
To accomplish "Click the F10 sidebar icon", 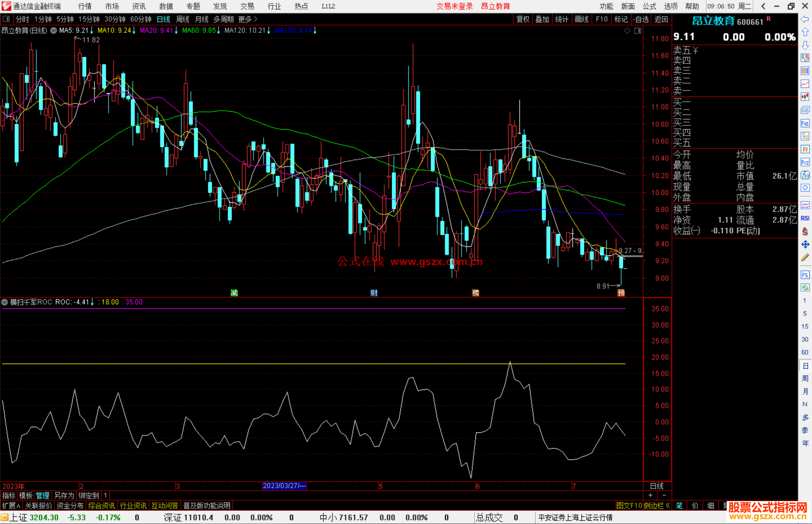I will (805, 124).
